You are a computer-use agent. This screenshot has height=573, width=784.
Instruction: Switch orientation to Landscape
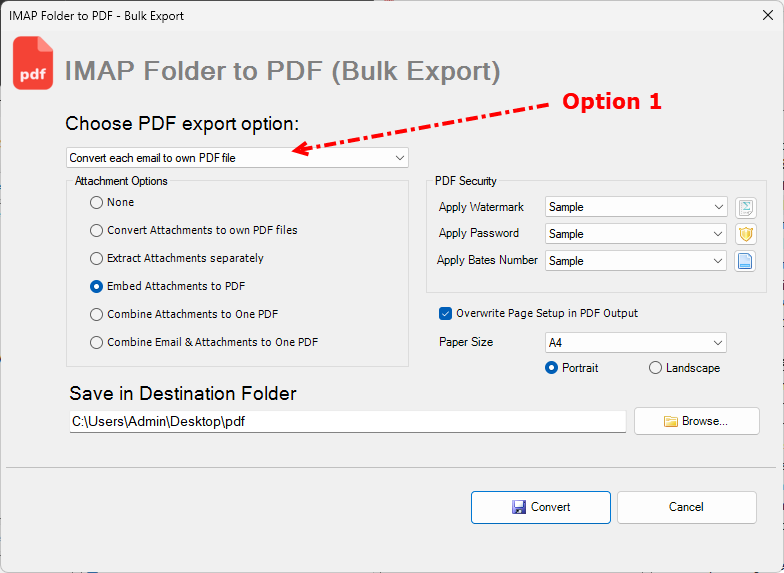656,368
